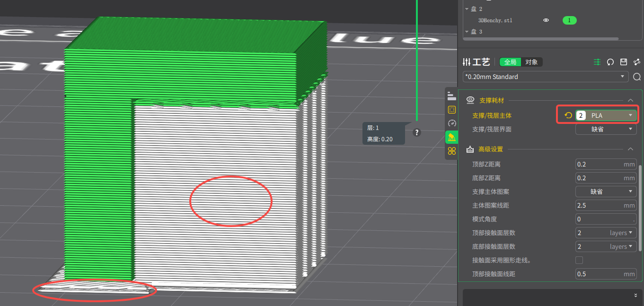
Task: Click the 支撑/筏层界面 label
Action: 492,129
